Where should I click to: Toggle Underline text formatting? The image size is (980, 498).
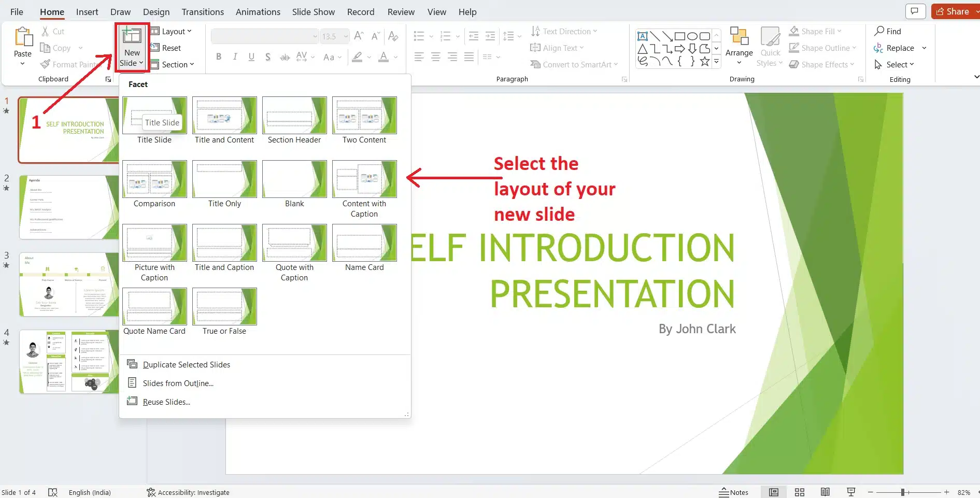[x=251, y=57]
